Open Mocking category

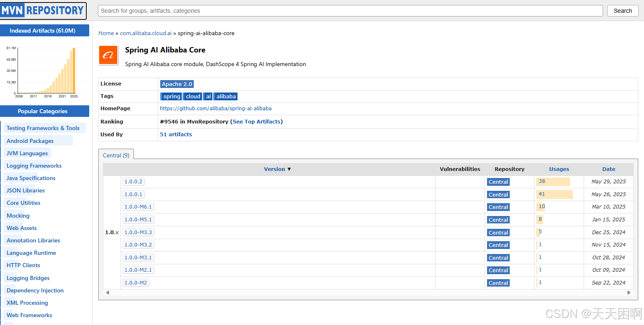(18, 216)
